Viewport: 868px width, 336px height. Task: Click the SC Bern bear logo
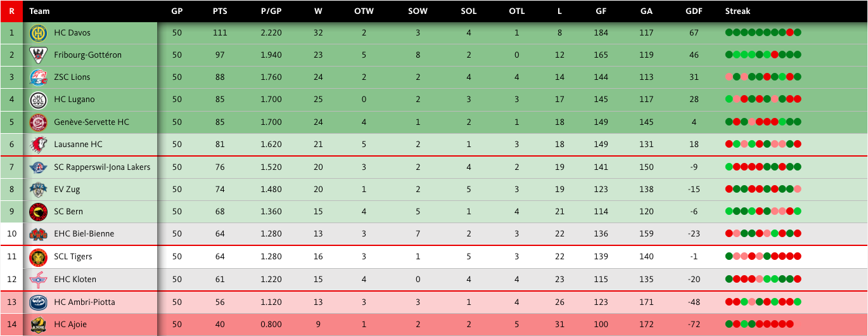click(38, 212)
